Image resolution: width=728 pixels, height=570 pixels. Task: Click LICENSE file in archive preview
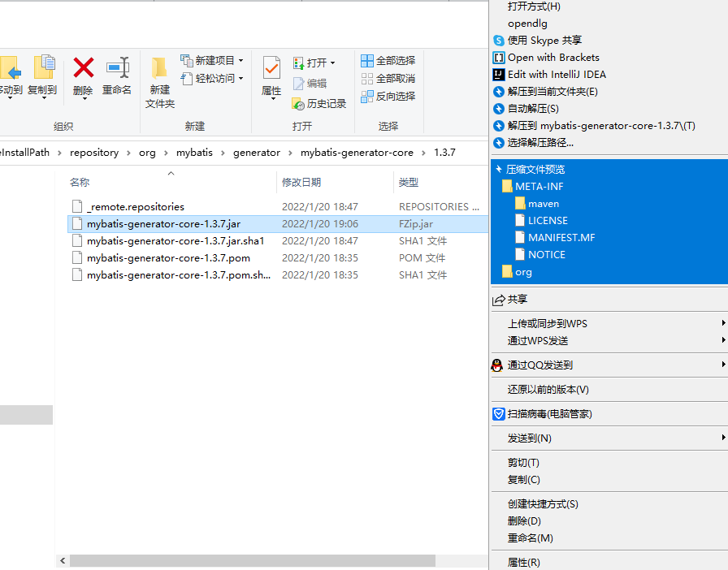[x=541, y=221]
